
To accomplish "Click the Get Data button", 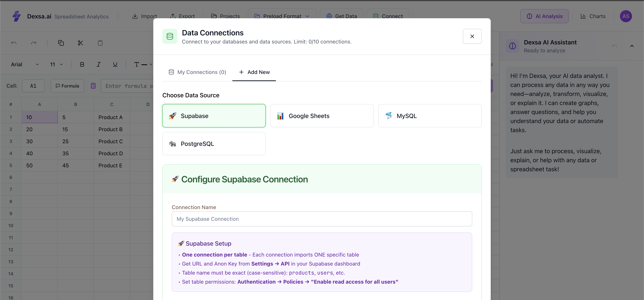I will click(342, 16).
